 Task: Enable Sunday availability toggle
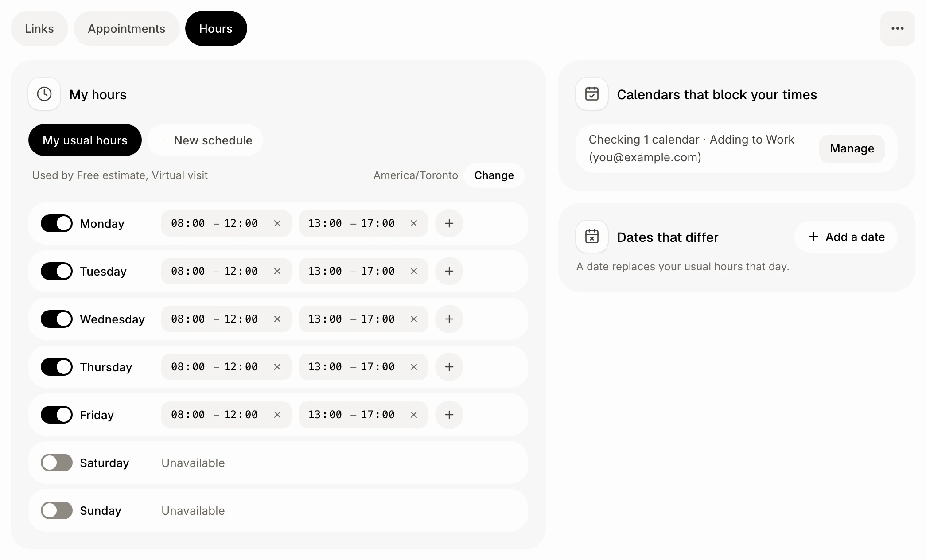pyautogui.click(x=57, y=510)
